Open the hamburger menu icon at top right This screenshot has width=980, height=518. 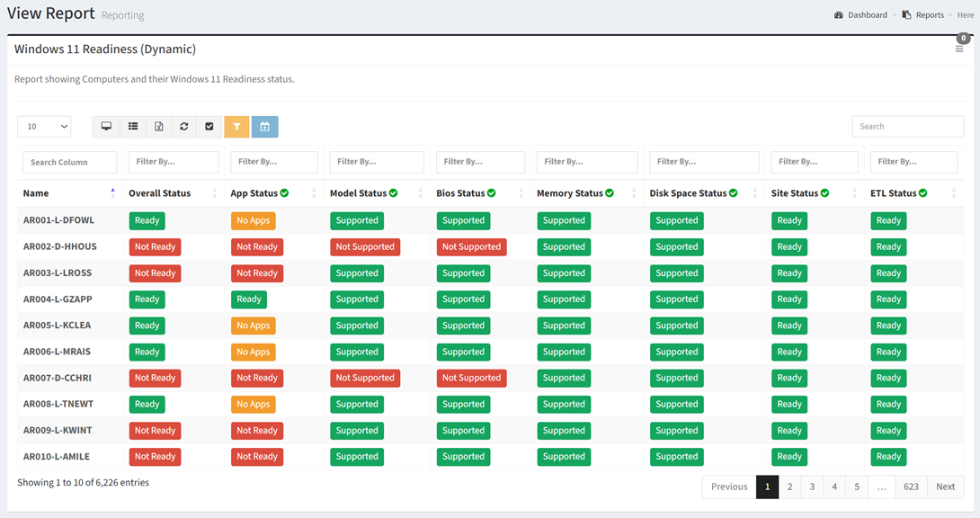[x=959, y=49]
